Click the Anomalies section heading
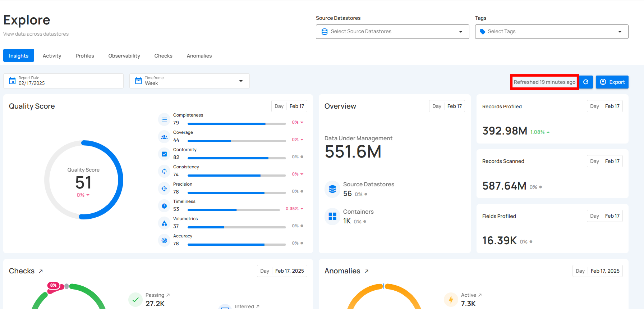This screenshot has width=644, height=309. click(342, 271)
